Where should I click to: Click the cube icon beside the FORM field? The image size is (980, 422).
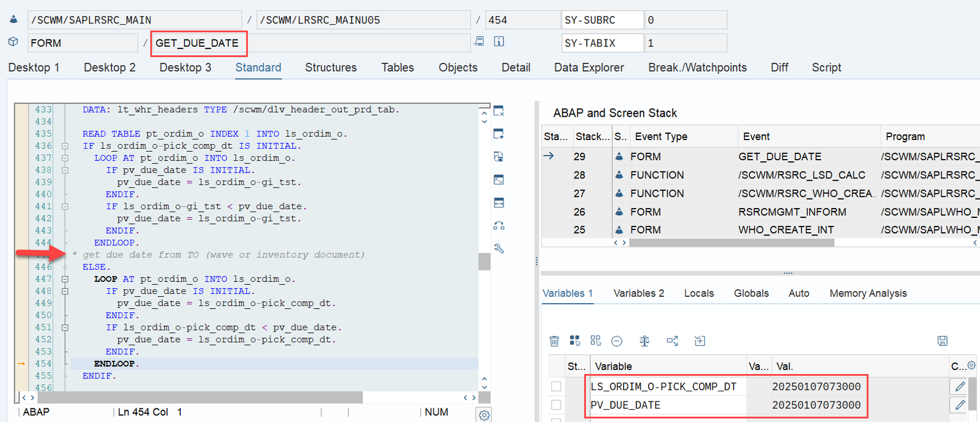[14, 42]
